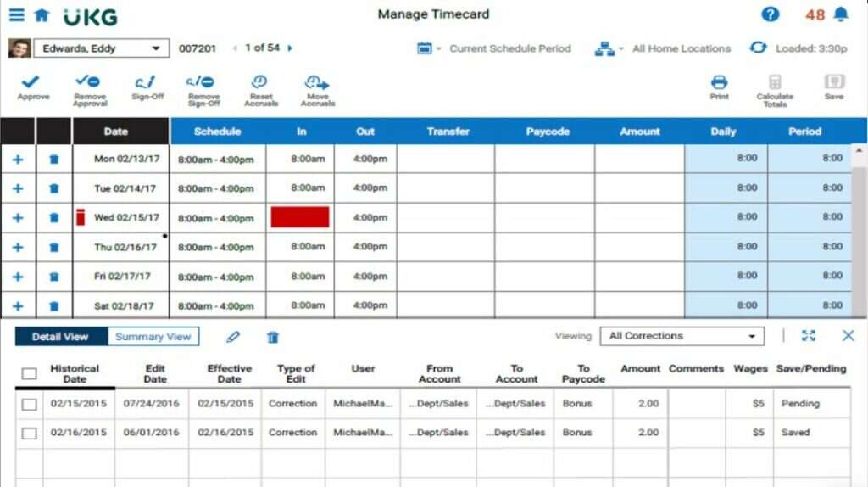Viewport: 868px width, 487px height.
Task: Click the Reset Accruals icon
Action: pyautogui.click(x=260, y=83)
